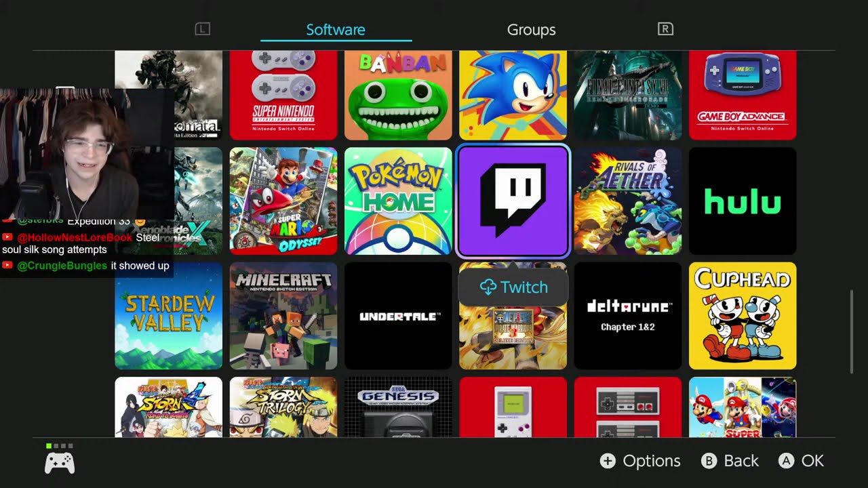Click the "Twitch" title tooltip text
868x488 pixels.
tap(524, 287)
